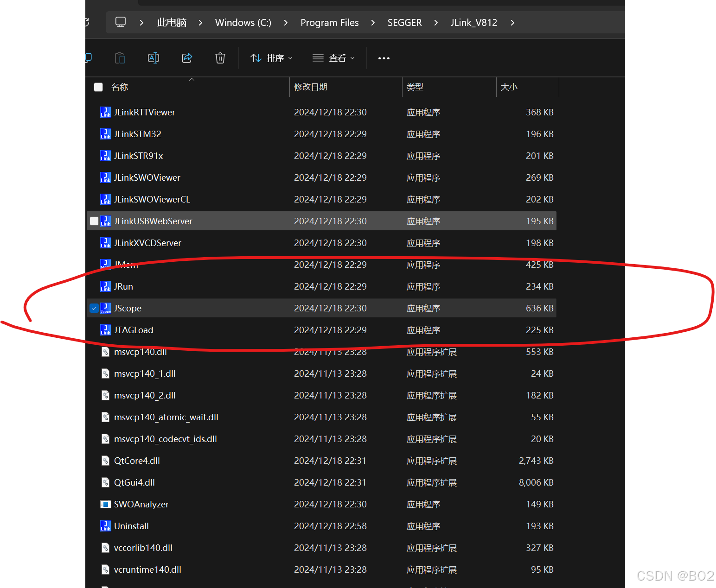Open the more options ellipsis menu
The image size is (716, 588).
click(384, 58)
